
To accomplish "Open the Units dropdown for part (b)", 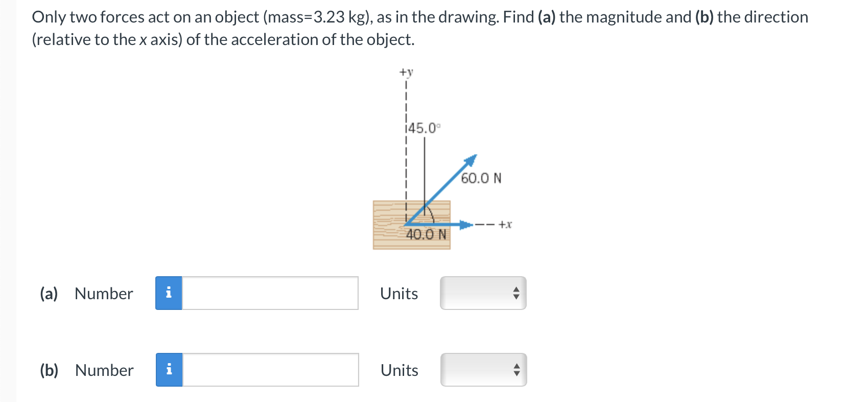I will [x=483, y=370].
